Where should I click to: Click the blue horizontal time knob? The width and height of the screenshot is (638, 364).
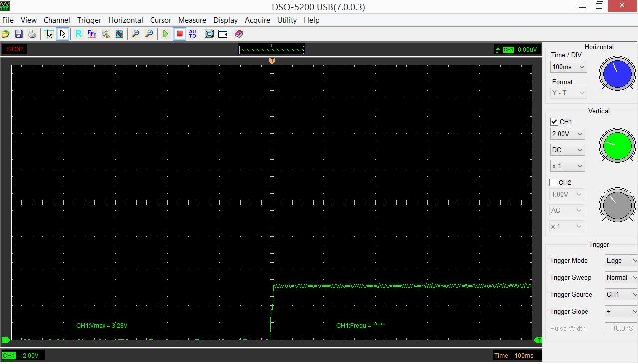point(617,73)
